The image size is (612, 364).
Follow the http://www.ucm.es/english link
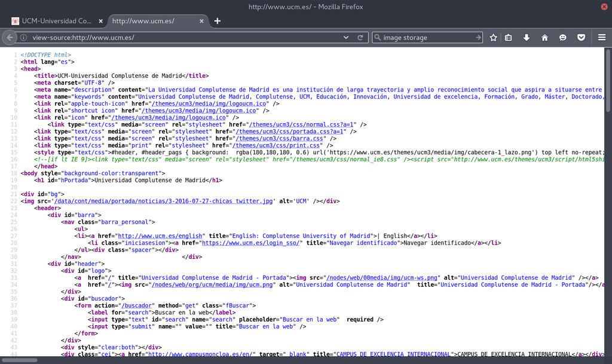(160, 236)
